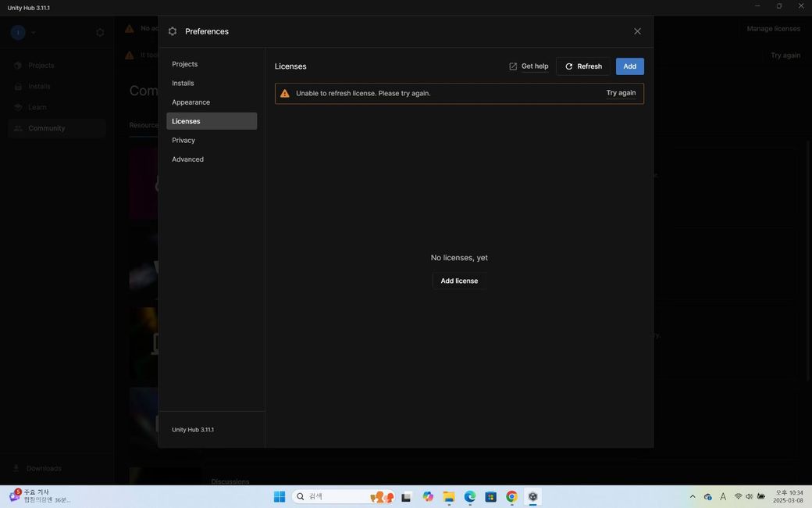Go to the Privacy preferences section
This screenshot has width=812, height=508.
point(183,141)
